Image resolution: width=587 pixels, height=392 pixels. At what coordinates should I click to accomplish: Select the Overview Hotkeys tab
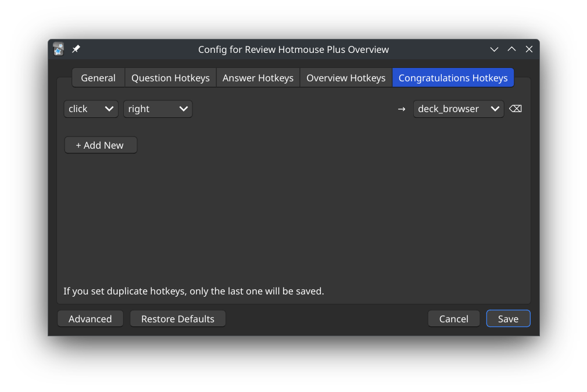(x=346, y=78)
